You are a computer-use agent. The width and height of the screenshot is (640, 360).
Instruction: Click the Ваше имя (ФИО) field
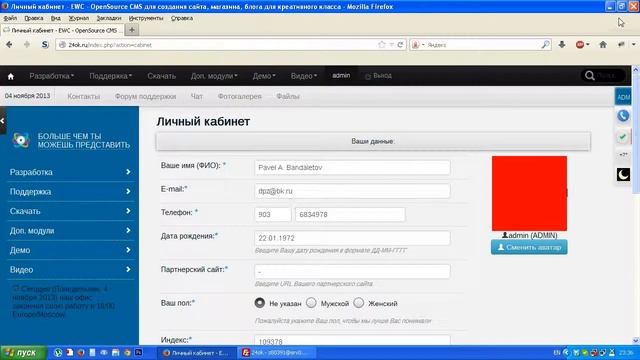tap(352, 167)
